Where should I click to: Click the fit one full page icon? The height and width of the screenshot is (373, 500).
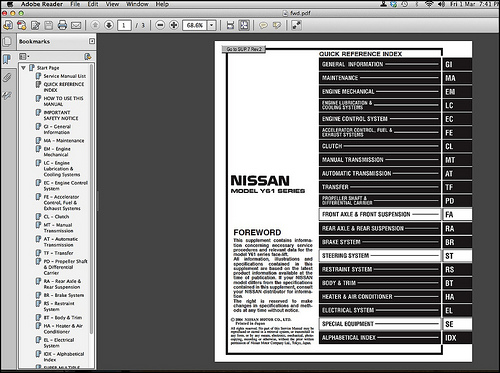[x=244, y=25]
